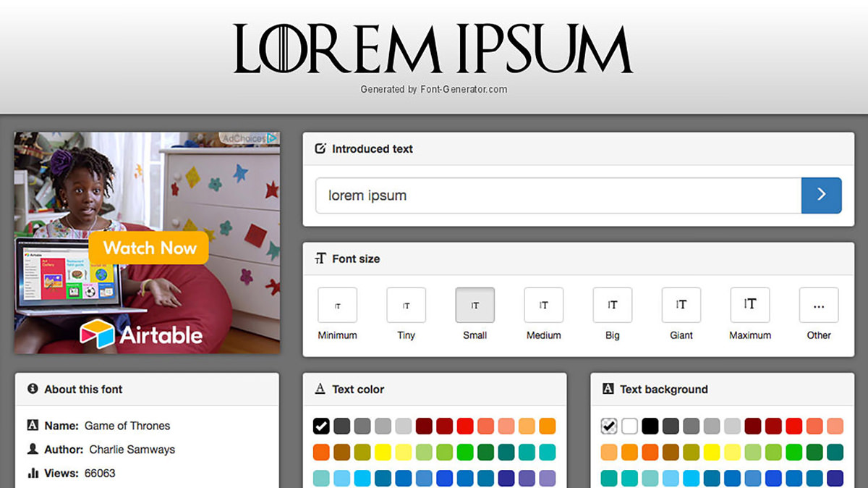Pick the navy blue swatch in Text color
This screenshot has height=488, width=868.
tap(506, 479)
